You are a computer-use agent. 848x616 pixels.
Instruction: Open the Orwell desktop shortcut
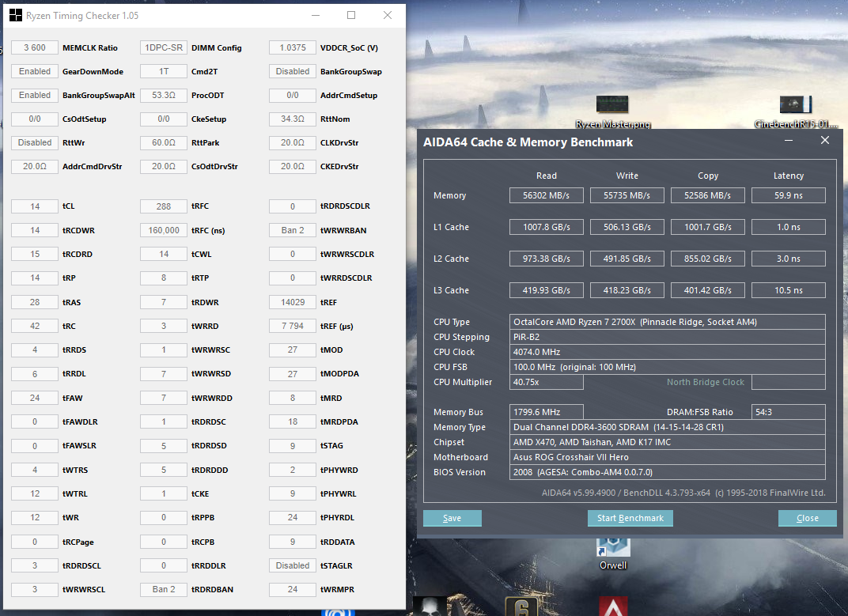(x=613, y=554)
